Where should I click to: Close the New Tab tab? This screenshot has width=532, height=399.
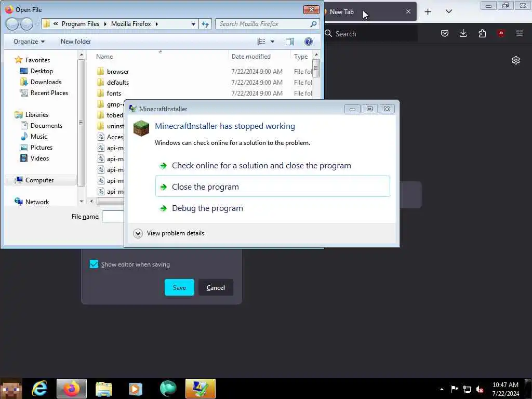coord(408,11)
